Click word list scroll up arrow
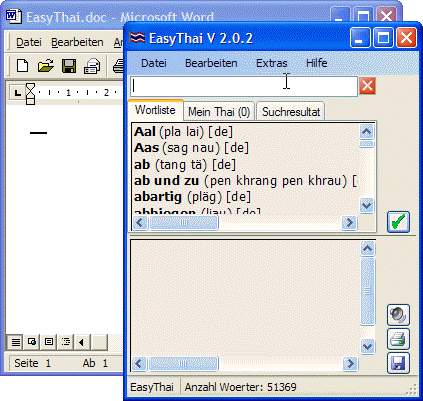The image size is (423, 401). [x=367, y=132]
